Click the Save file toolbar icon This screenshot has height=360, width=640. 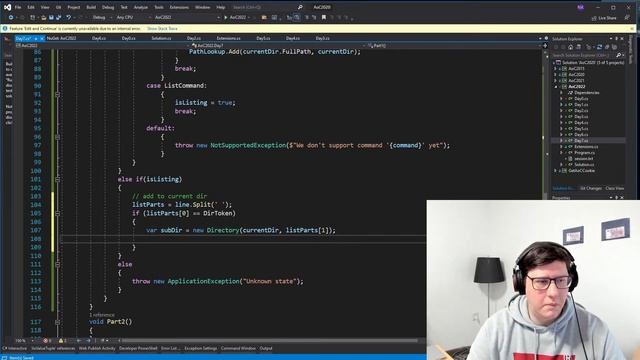click(51, 18)
